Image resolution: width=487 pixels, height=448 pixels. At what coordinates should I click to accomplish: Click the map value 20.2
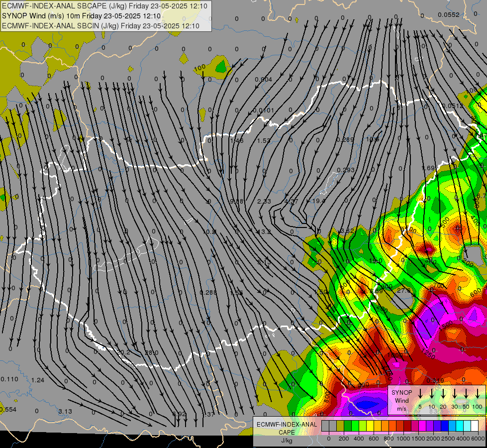pyautogui.click(x=123, y=352)
